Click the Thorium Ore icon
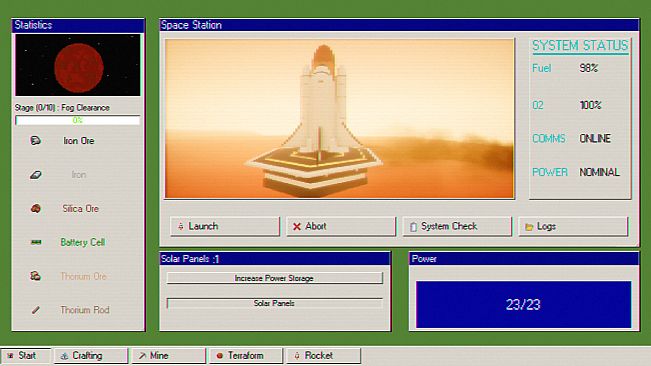Screen dimensions: 651x366 tap(36, 276)
